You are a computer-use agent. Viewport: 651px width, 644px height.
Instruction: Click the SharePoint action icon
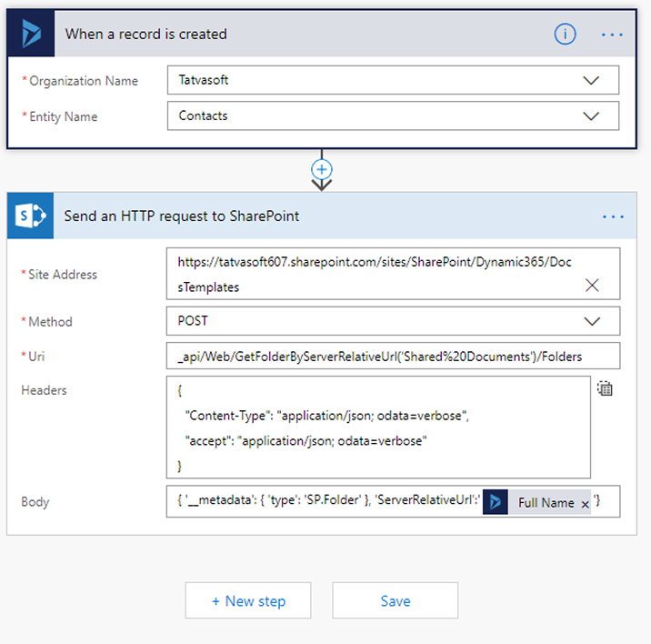(30, 216)
